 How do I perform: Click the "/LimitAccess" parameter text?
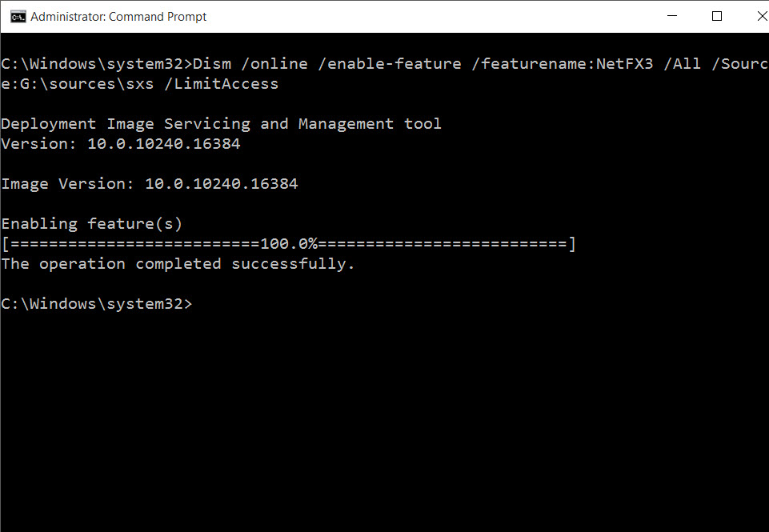221,84
